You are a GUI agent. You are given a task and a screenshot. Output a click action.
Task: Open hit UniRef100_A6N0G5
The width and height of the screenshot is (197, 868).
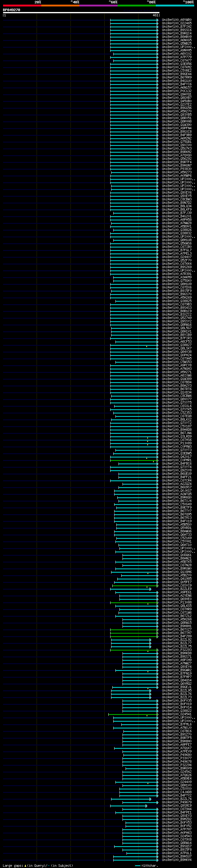pos(176,40)
